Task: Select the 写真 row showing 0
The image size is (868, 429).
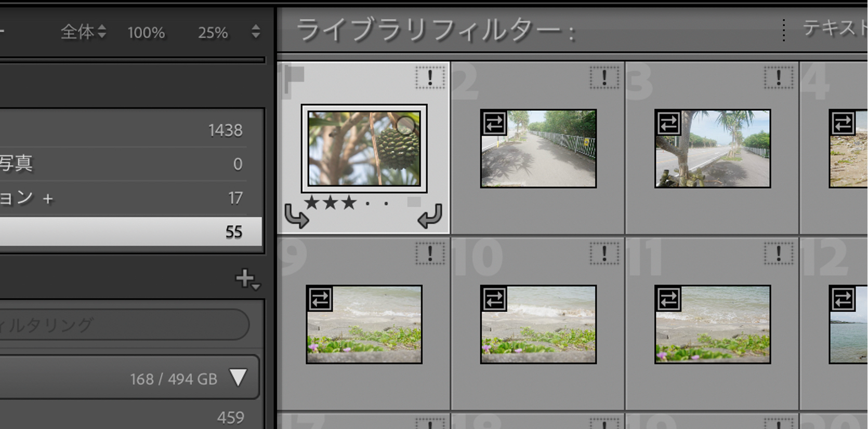Action: tap(131, 164)
